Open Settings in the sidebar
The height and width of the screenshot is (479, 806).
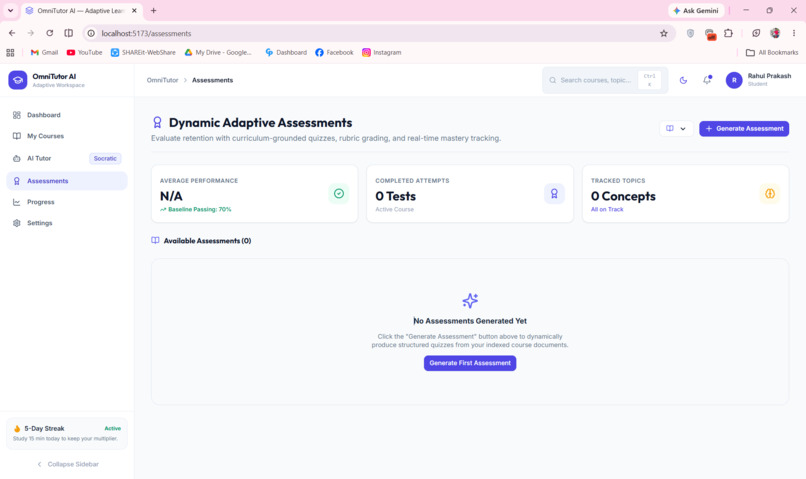tap(67, 223)
